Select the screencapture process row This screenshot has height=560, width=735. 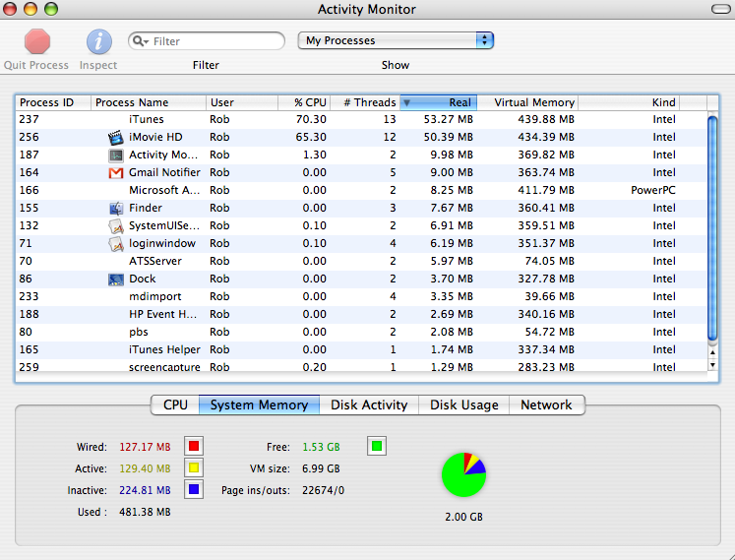click(x=361, y=367)
